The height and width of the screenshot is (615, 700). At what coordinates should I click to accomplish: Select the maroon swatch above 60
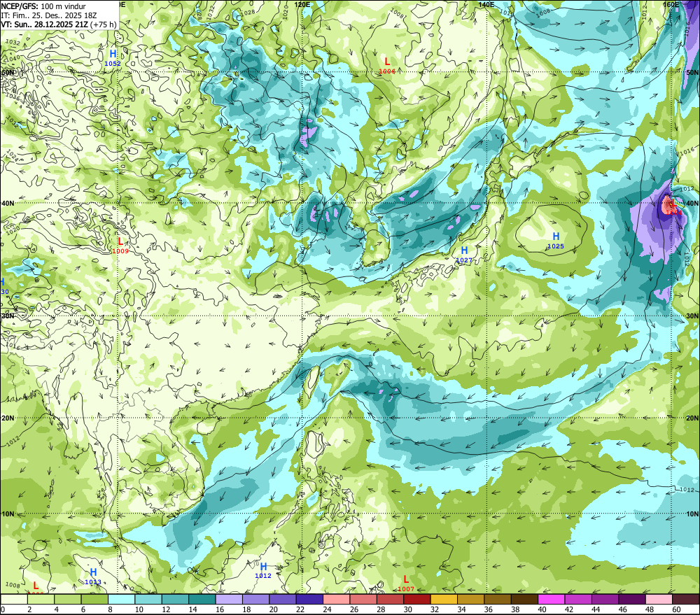pyautogui.click(x=686, y=599)
